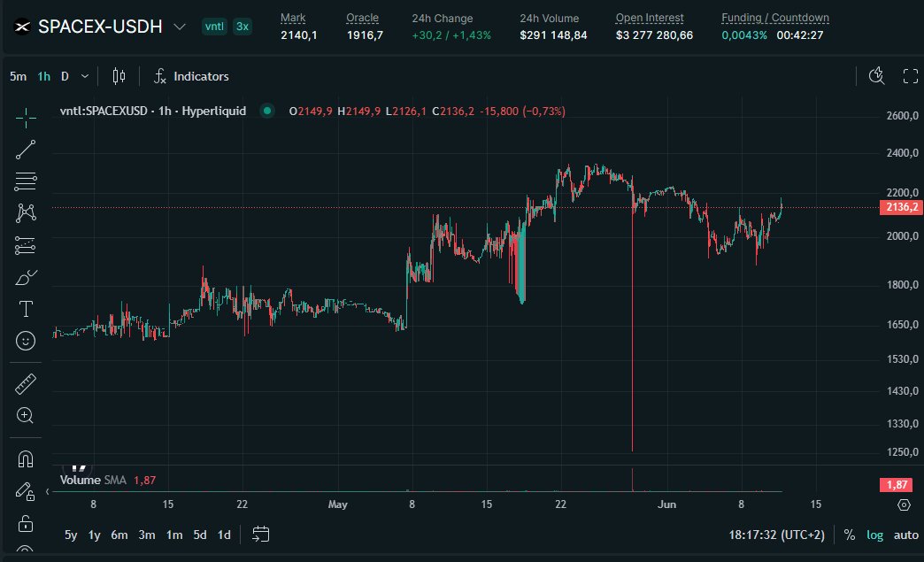Click the 24h Volume value $291 148,84

pos(553,35)
